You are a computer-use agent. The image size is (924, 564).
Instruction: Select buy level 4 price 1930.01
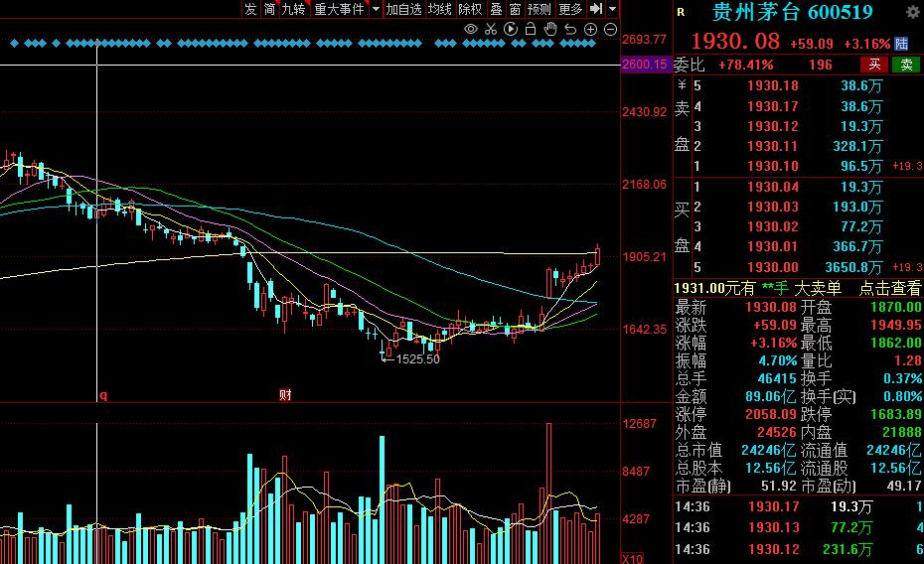coord(773,246)
